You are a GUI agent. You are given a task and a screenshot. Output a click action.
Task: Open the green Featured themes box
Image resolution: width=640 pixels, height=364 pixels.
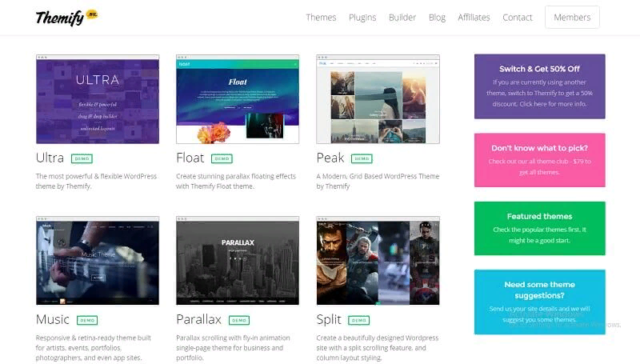(x=539, y=229)
